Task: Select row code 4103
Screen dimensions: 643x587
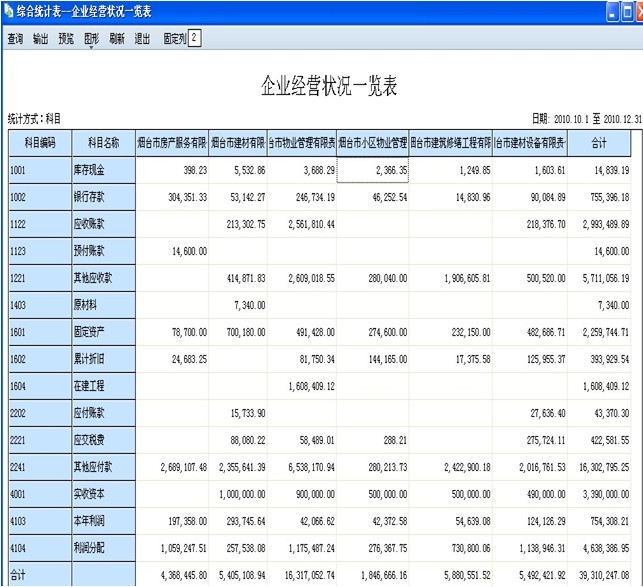Action: tap(40, 521)
